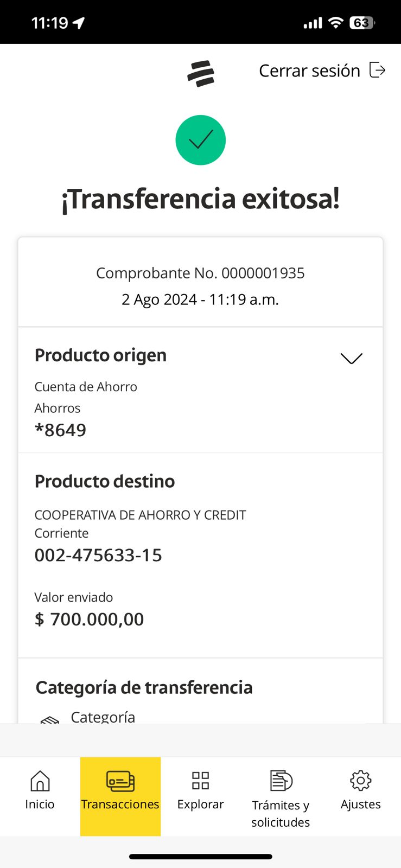The width and height of the screenshot is (401, 868).
Task: Tap the Bancolombia logo icon
Action: 201,74
